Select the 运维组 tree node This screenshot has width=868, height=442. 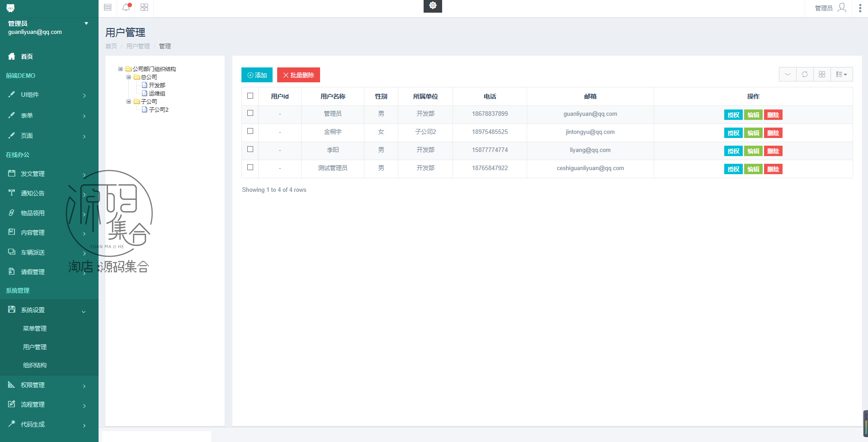click(157, 94)
